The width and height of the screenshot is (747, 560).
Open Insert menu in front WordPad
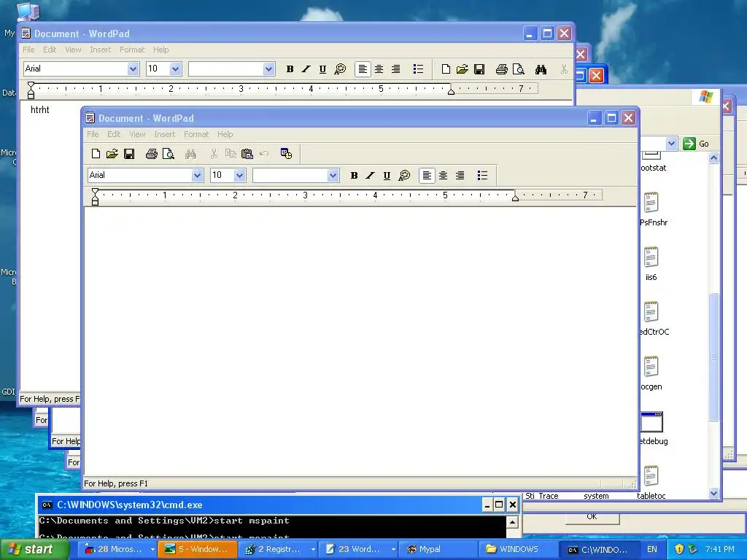tap(165, 134)
